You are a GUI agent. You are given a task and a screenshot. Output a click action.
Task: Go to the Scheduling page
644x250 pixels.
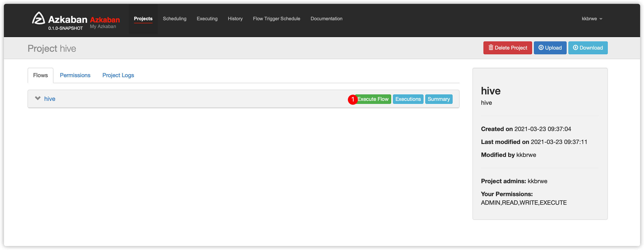point(175,19)
